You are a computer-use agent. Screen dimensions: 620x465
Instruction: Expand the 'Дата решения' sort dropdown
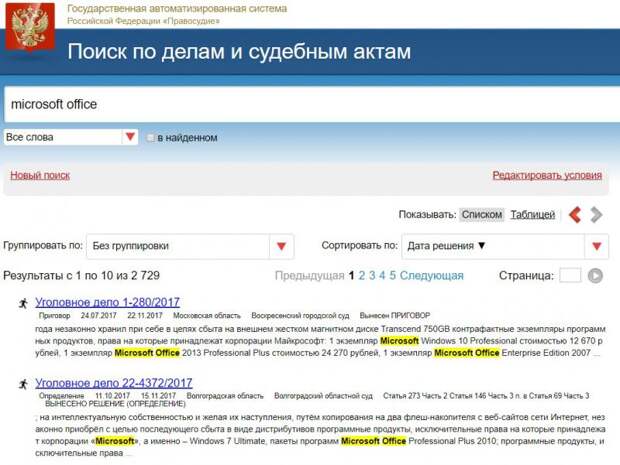597,246
